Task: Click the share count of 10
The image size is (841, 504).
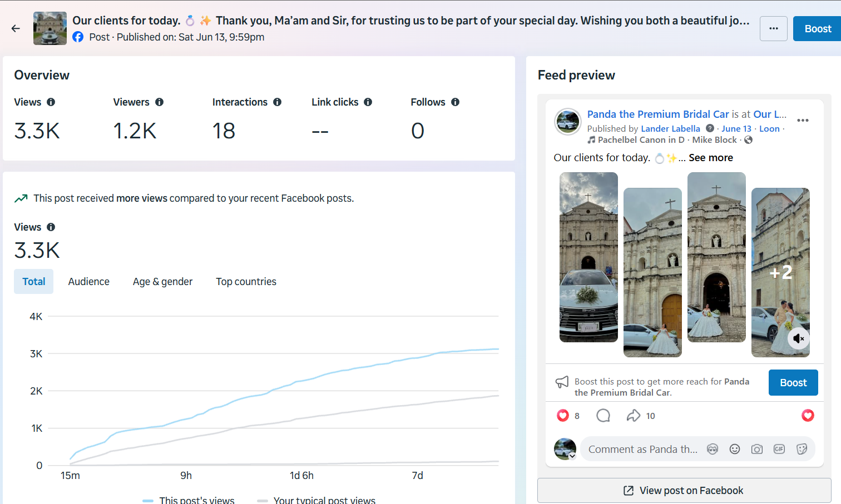Action: click(651, 416)
